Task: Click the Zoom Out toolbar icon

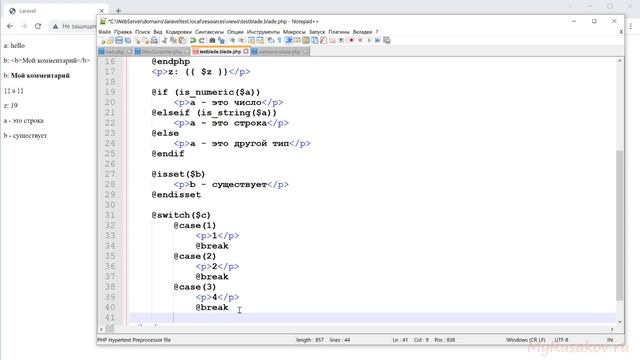Action: [241, 40]
